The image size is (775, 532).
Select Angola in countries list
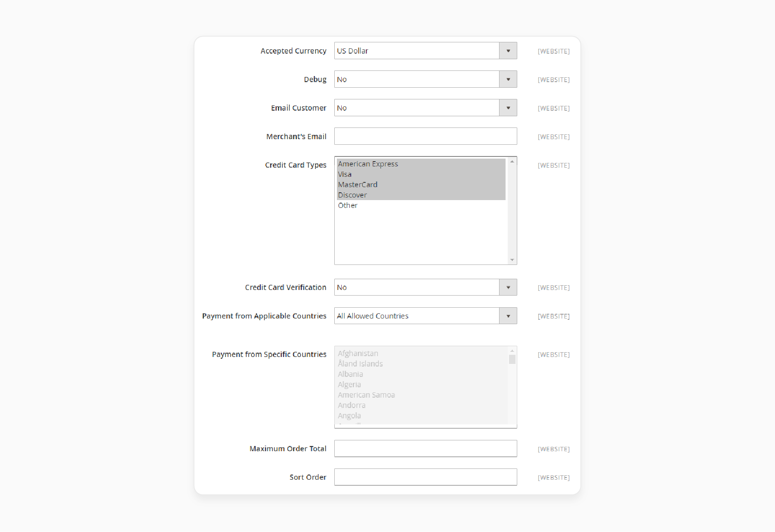(421, 416)
